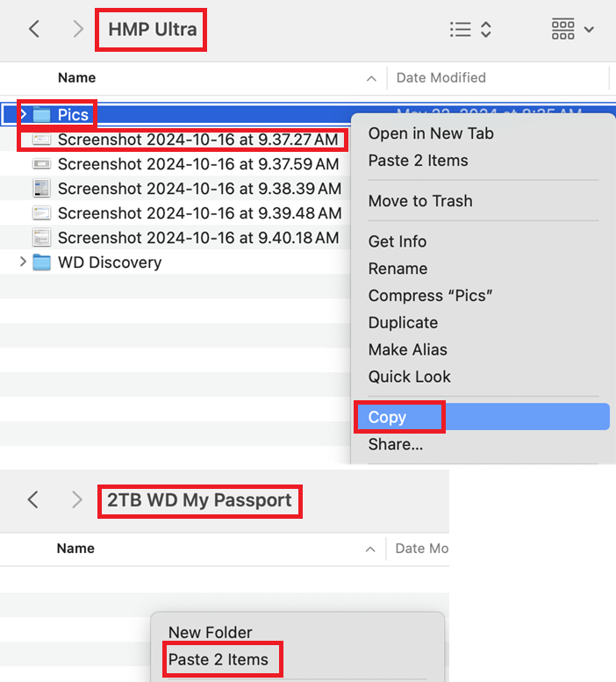Click the Name column sort caret

371,78
